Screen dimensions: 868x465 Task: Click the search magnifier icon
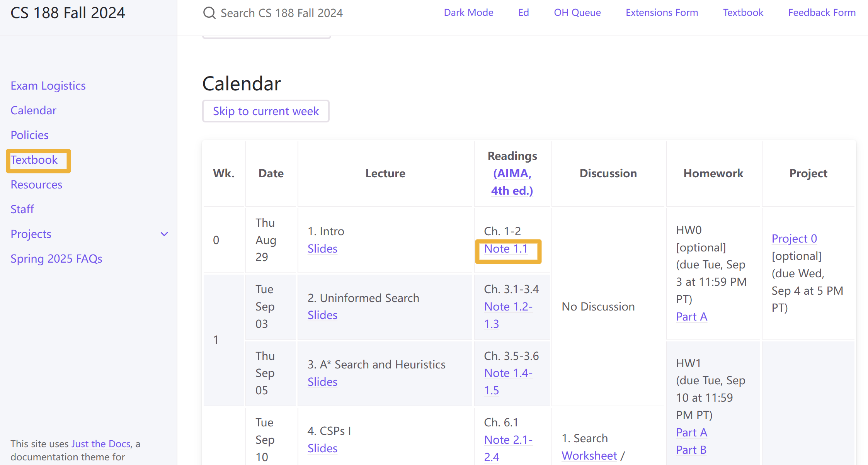coord(209,13)
